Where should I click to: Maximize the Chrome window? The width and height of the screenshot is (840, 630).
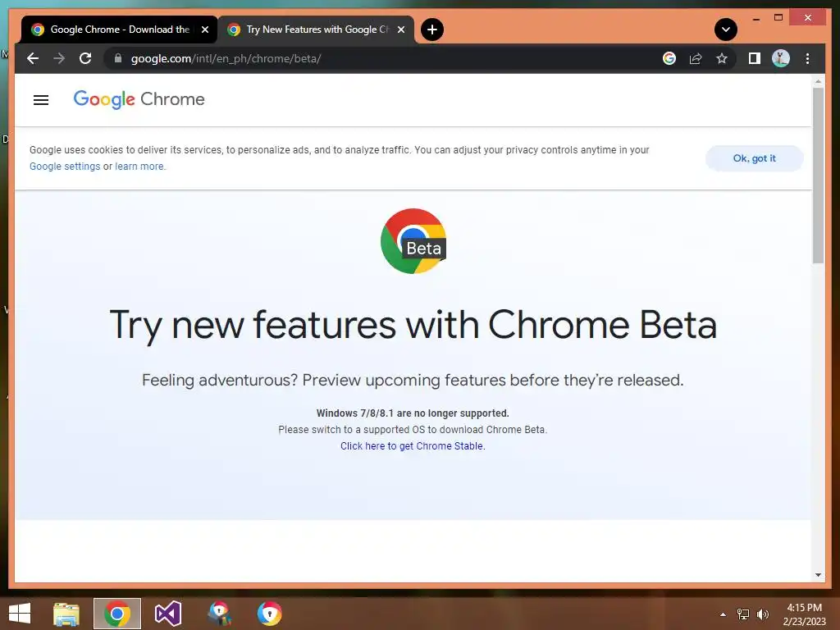[x=778, y=18]
